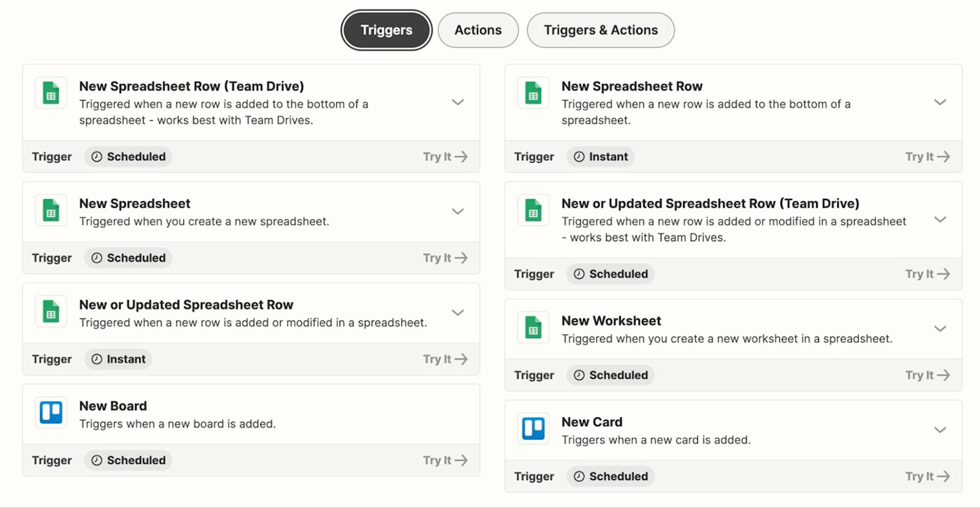Image resolution: width=980 pixels, height=508 pixels.
Task: Select the Triggers tab
Action: pyautogui.click(x=386, y=30)
